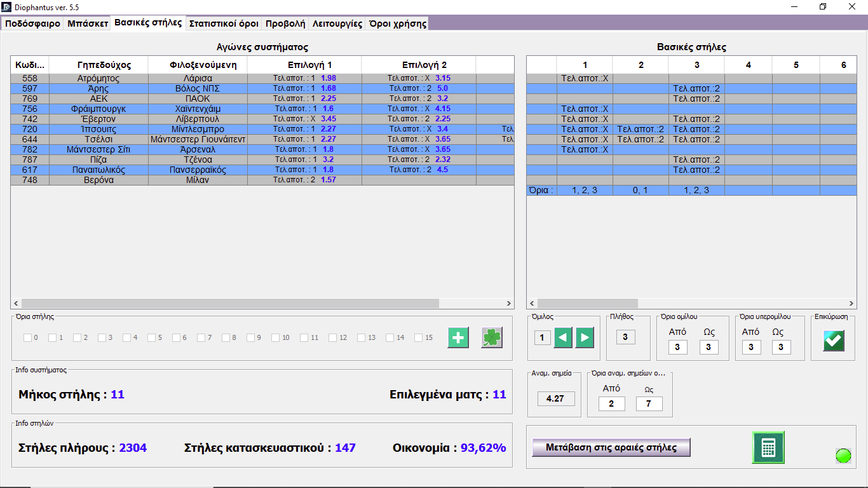Click the Μετάβαση στις αραιές στήλες button
Viewport: 868px width, 488px height.
point(611,447)
